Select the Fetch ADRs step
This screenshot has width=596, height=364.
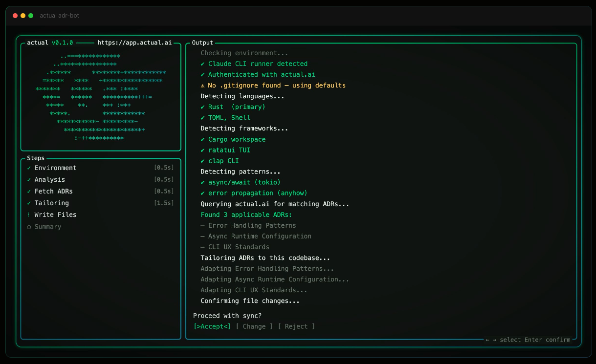pos(53,191)
